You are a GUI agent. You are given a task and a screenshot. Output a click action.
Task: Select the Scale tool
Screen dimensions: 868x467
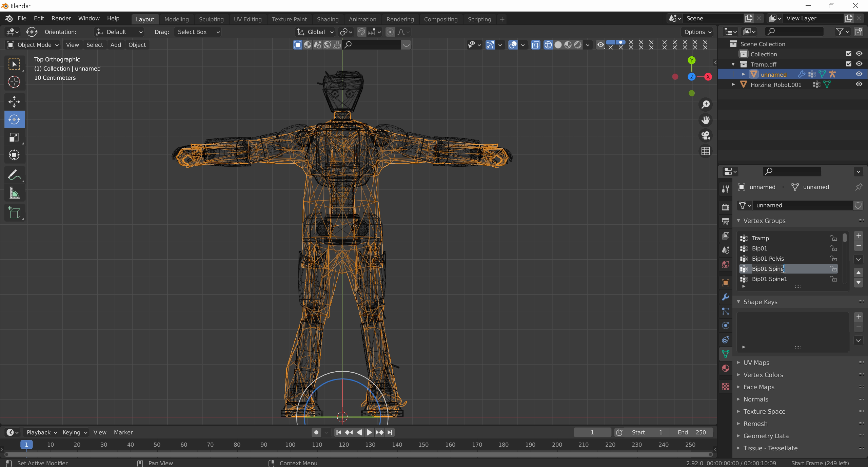coord(14,137)
